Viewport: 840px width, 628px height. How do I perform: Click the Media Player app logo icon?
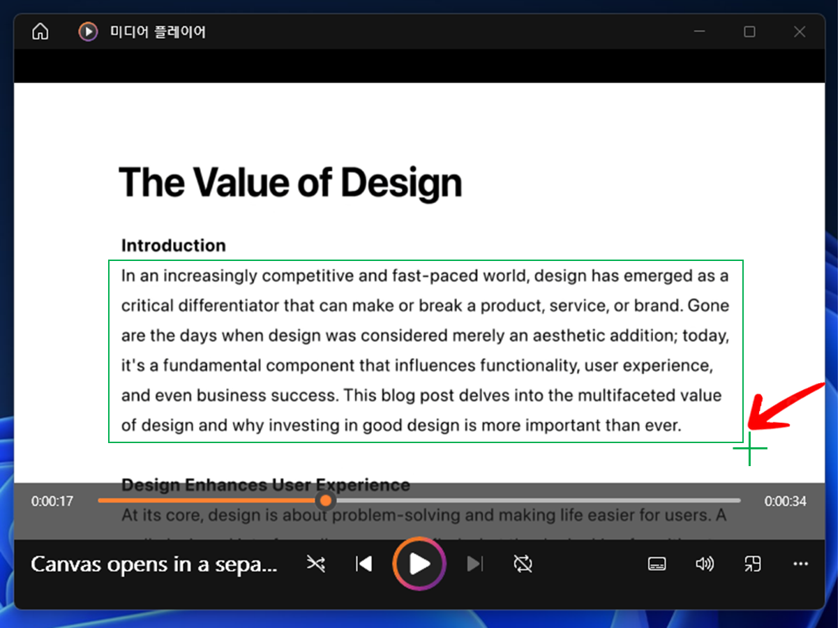pyautogui.click(x=88, y=32)
